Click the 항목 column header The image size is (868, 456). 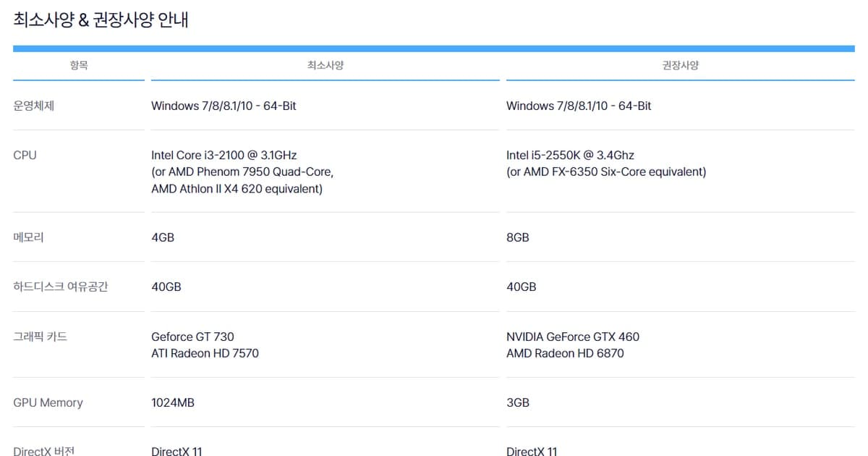coord(79,65)
